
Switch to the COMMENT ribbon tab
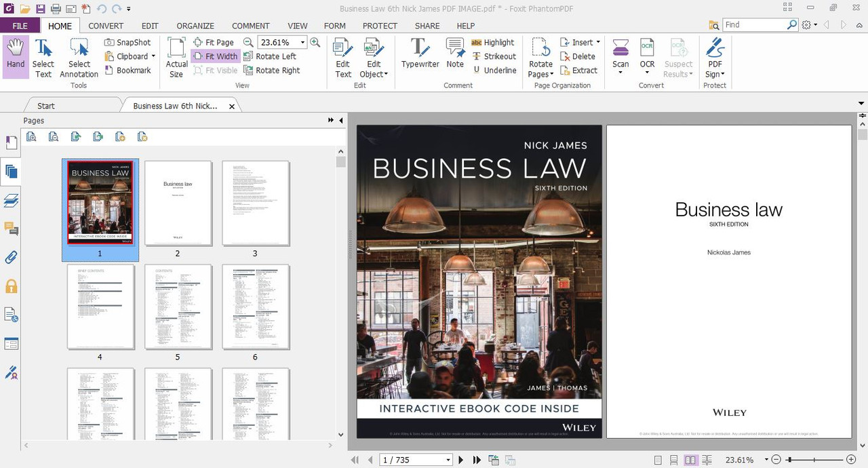(251, 26)
